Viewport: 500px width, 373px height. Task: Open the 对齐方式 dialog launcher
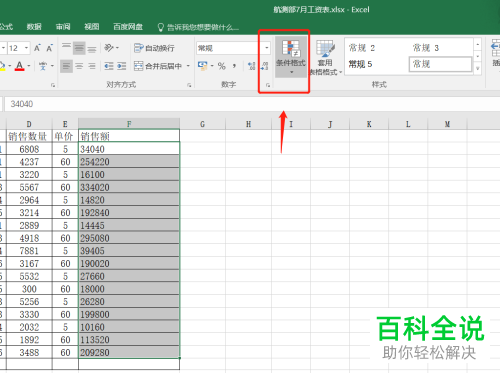[x=189, y=85]
